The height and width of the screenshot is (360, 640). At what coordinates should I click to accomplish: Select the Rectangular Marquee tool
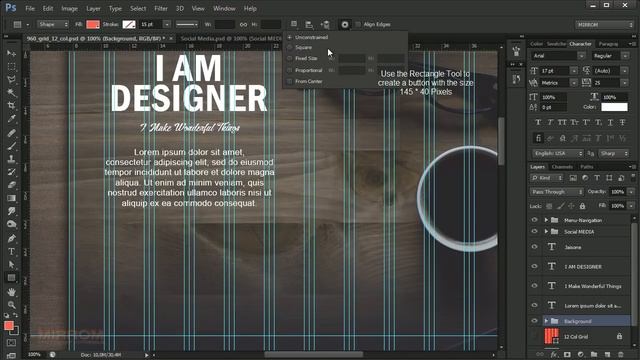[x=11, y=67]
